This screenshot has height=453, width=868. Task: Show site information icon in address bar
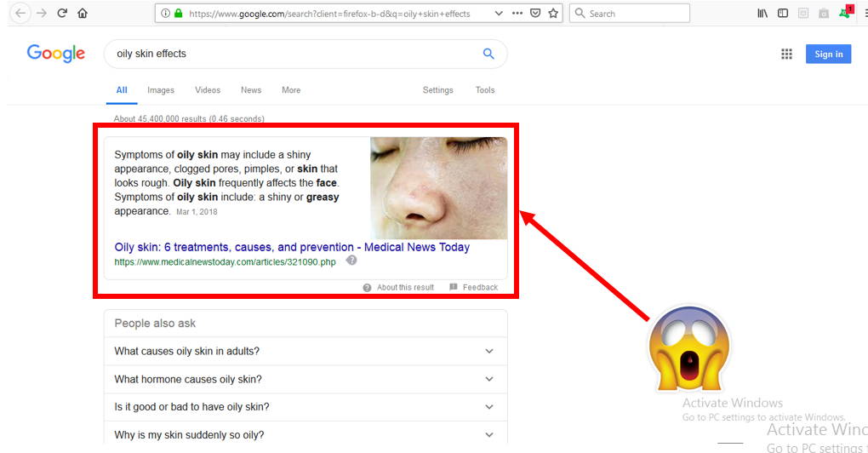coord(165,14)
